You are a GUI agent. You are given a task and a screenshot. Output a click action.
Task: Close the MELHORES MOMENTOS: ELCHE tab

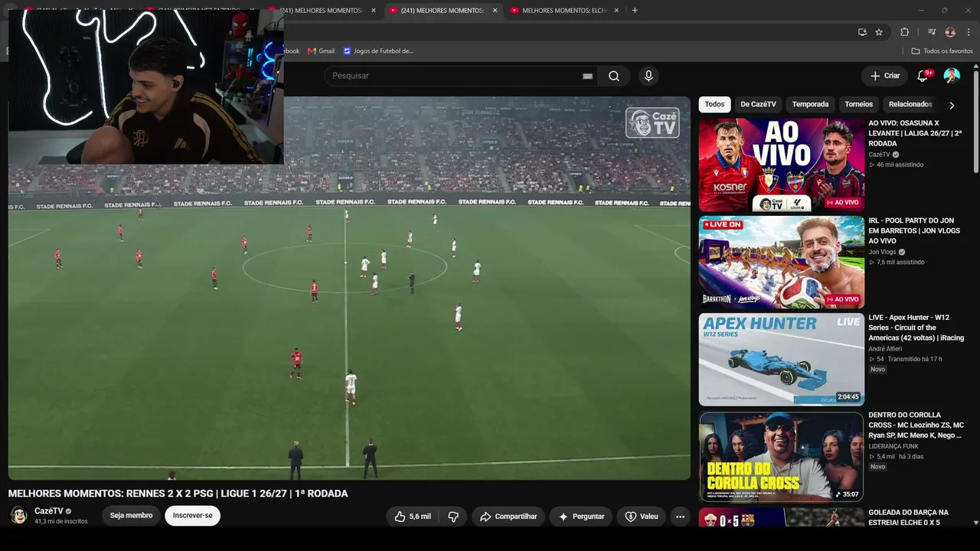coord(616,11)
